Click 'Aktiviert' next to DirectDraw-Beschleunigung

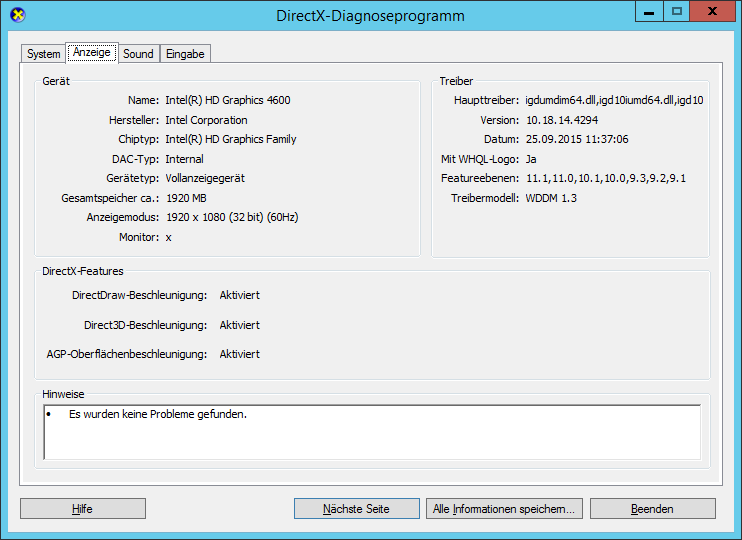(240, 295)
